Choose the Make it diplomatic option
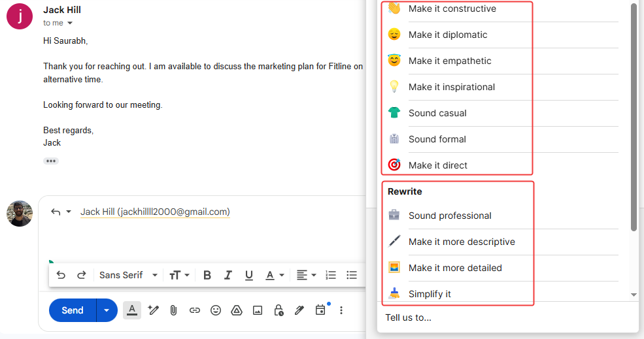This screenshot has height=339, width=644. [448, 35]
